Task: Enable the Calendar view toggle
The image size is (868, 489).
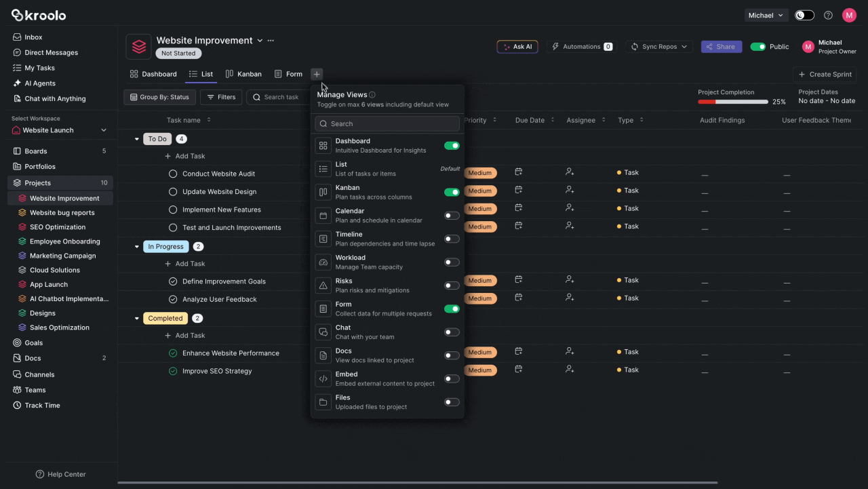Action: pyautogui.click(x=452, y=215)
